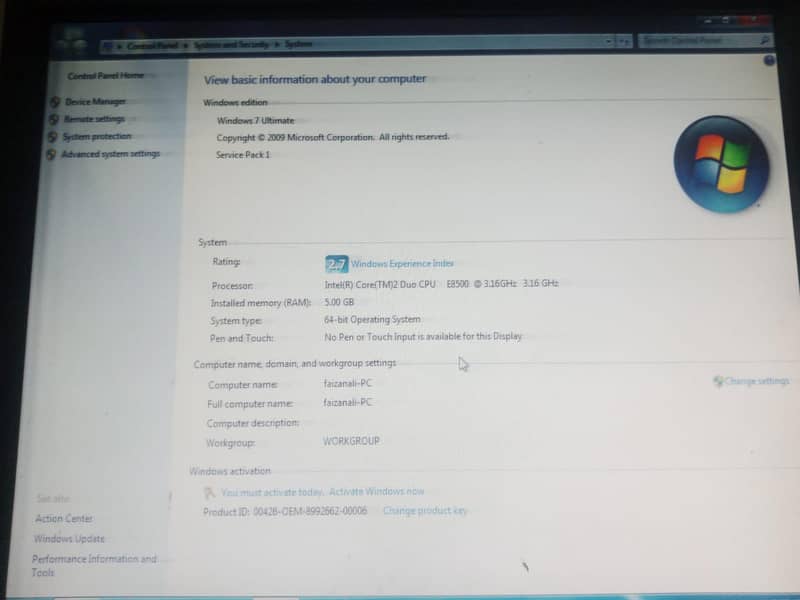Viewport: 800px width, 600px height.
Task: Select the Copyright 2009 Microsoft Corporation text
Action: pos(333,137)
